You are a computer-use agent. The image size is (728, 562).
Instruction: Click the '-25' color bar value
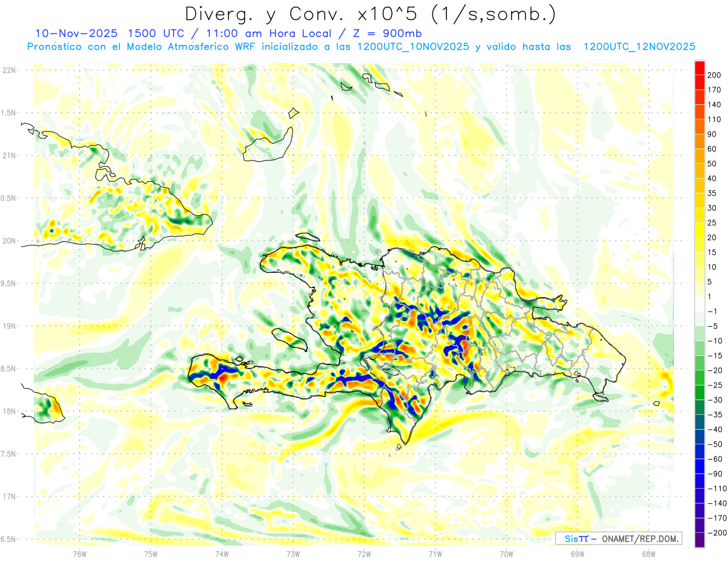click(x=715, y=386)
